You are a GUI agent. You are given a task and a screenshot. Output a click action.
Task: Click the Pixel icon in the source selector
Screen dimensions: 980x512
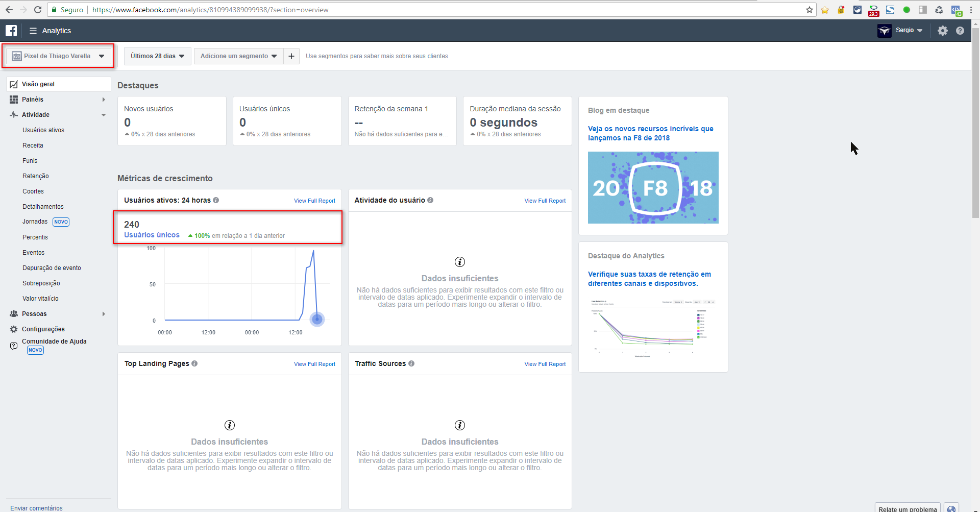coord(17,56)
